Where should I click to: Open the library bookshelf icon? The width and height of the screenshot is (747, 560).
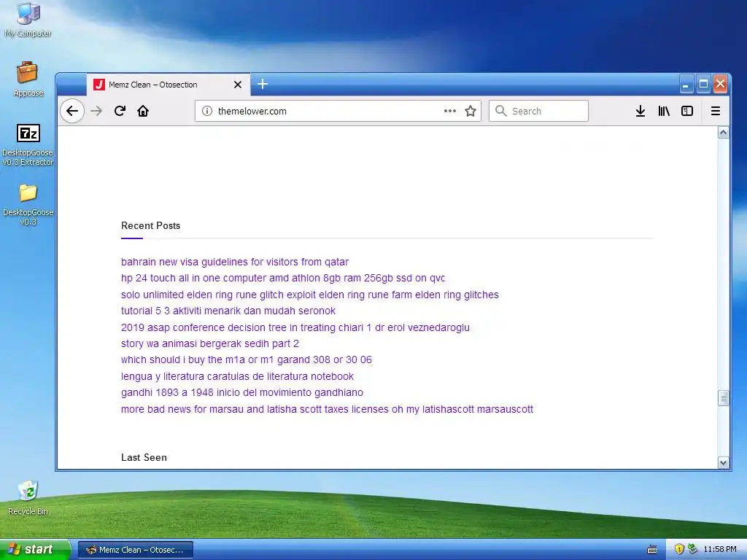(664, 111)
